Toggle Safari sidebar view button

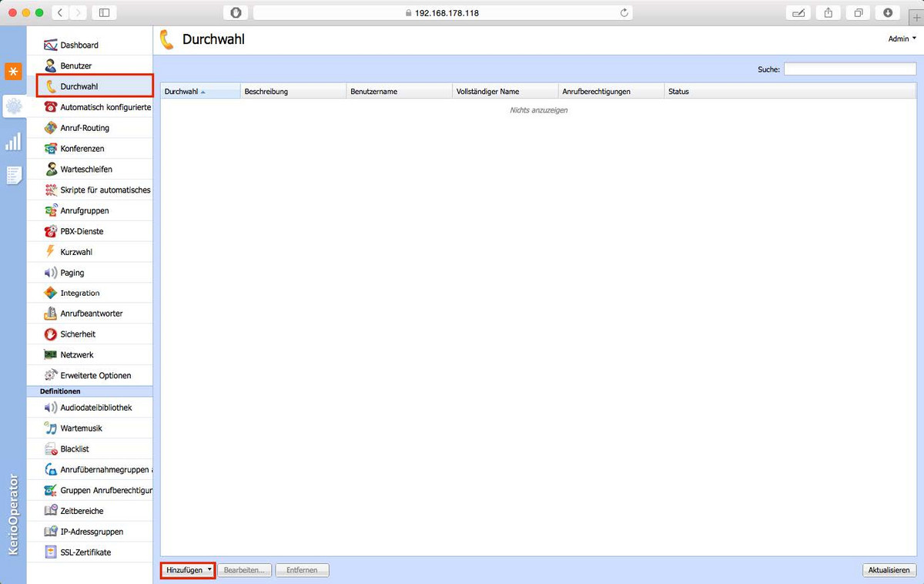105,12
